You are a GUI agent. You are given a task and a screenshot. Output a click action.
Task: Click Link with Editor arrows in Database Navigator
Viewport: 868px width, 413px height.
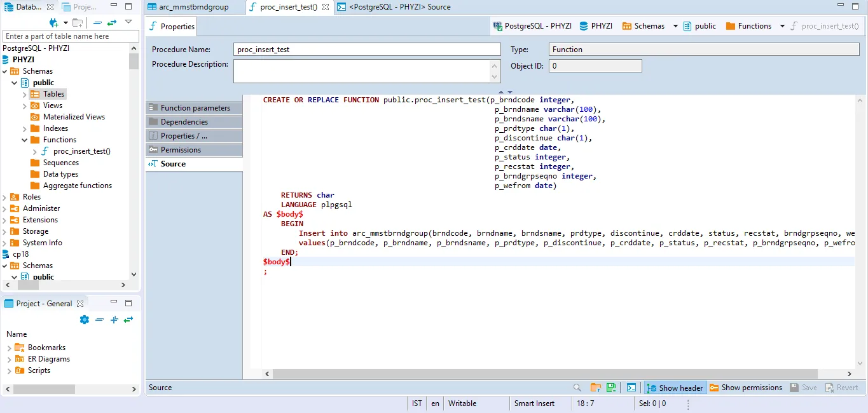click(112, 22)
